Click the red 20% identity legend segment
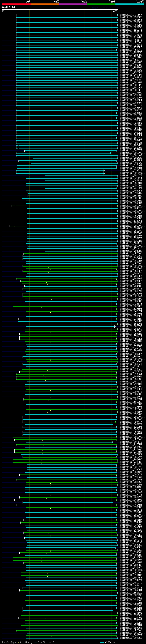Viewport: 146px width, 644px height. point(16,4)
